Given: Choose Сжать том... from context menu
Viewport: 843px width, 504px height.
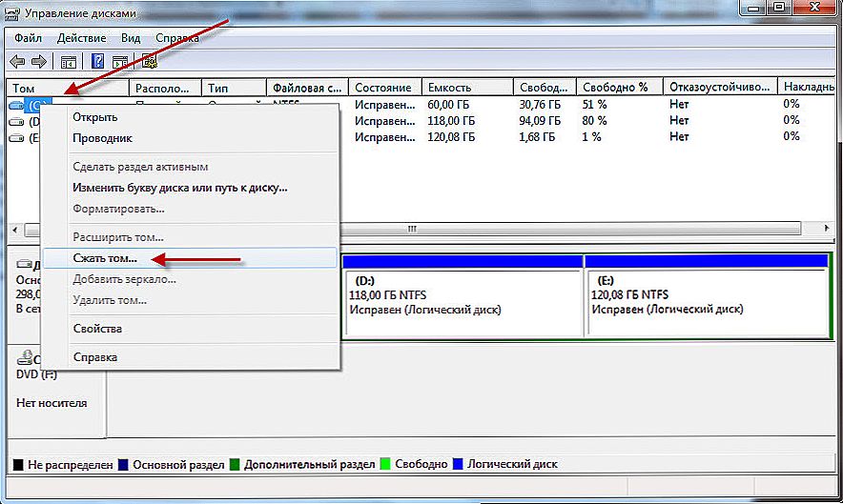Looking at the screenshot, I should tap(105, 258).
